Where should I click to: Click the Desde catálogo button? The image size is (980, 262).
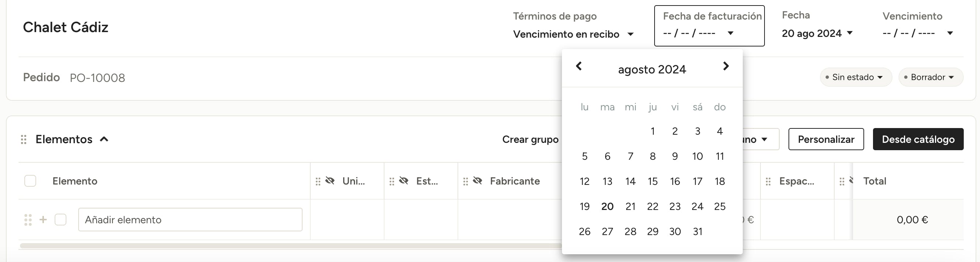pyautogui.click(x=918, y=139)
